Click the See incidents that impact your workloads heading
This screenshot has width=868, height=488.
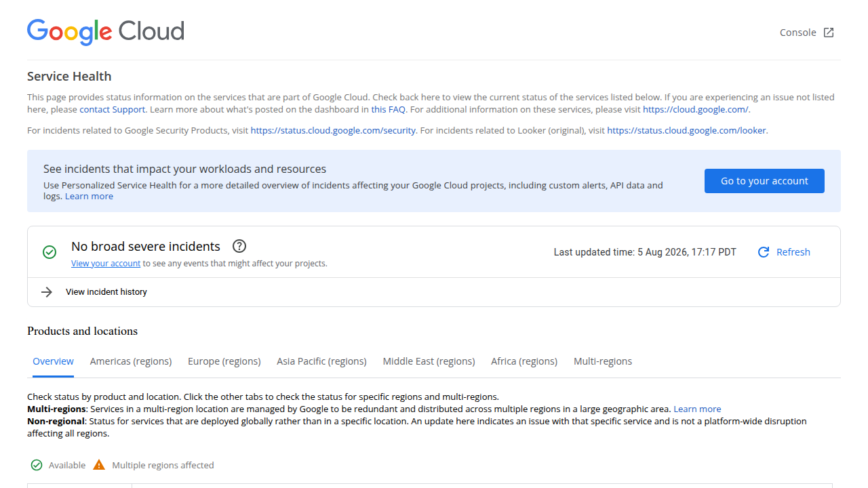click(x=184, y=169)
